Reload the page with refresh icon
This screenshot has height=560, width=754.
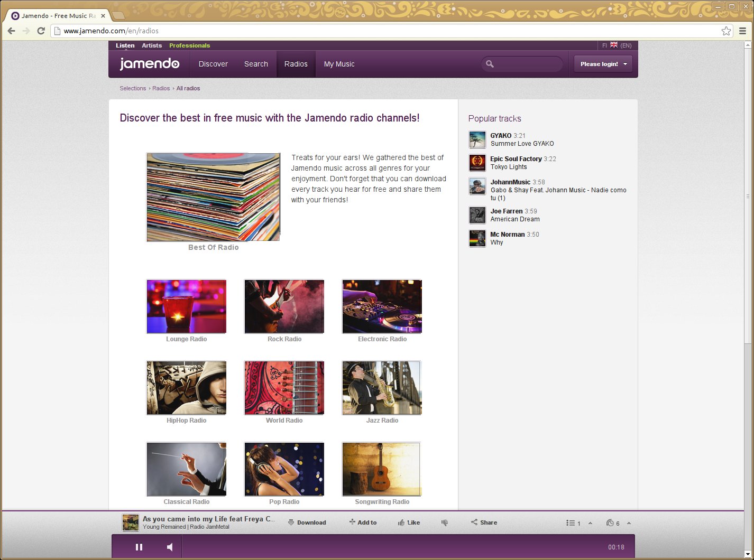(41, 31)
